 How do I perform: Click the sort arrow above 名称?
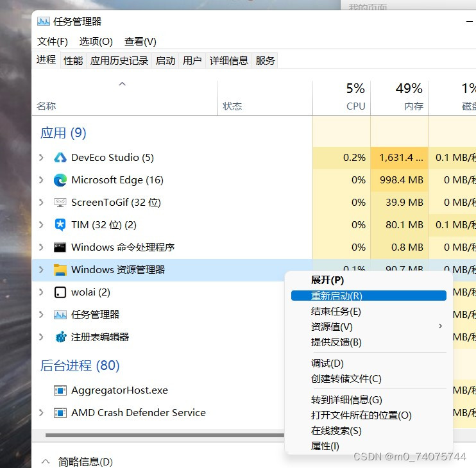tap(122, 84)
